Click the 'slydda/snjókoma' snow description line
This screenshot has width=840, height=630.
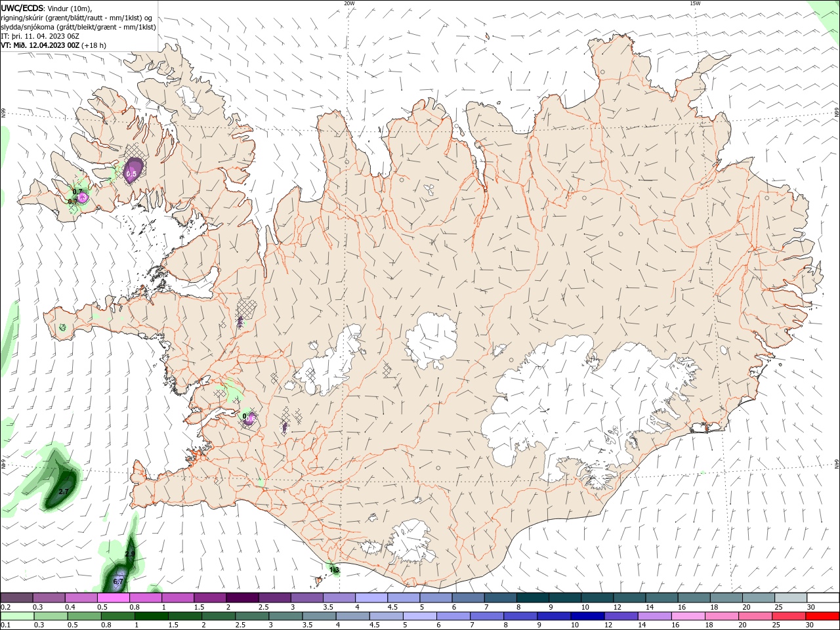[79, 27]
